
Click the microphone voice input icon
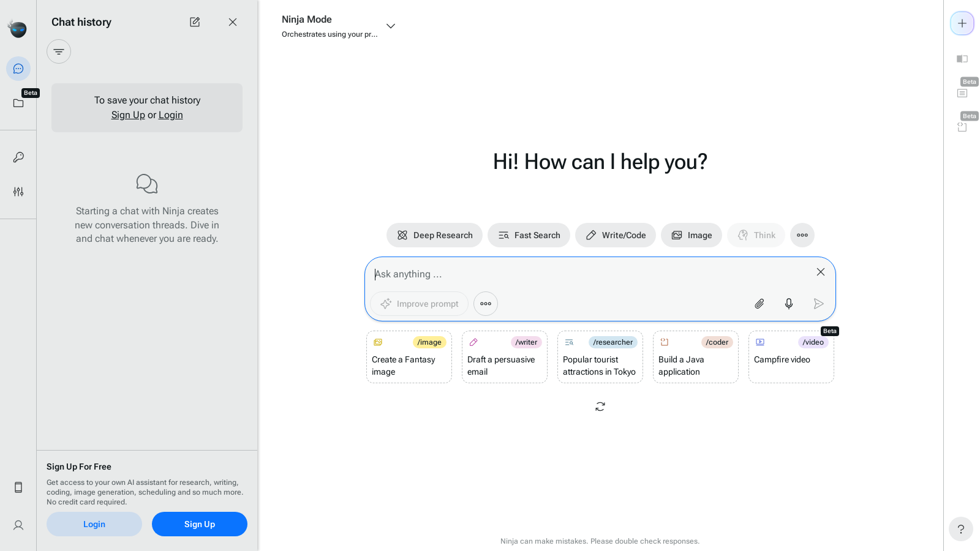coord(789,304)
